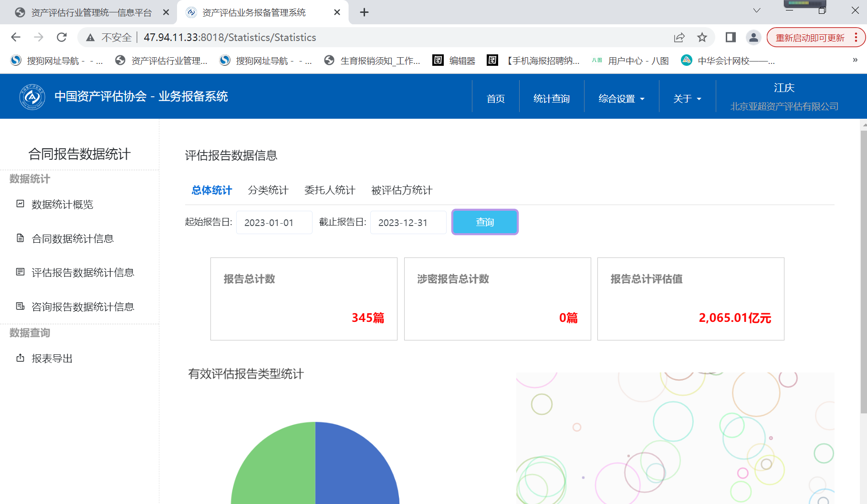Click the share page icon in the address bar
This screenshot has width=867, height=504.
679,37
